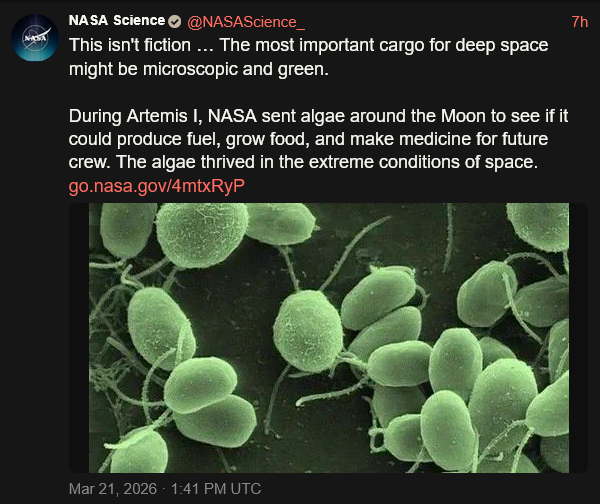600x504 pixels.
Task: Open the green algae microscope image
Action: [338, 338]
